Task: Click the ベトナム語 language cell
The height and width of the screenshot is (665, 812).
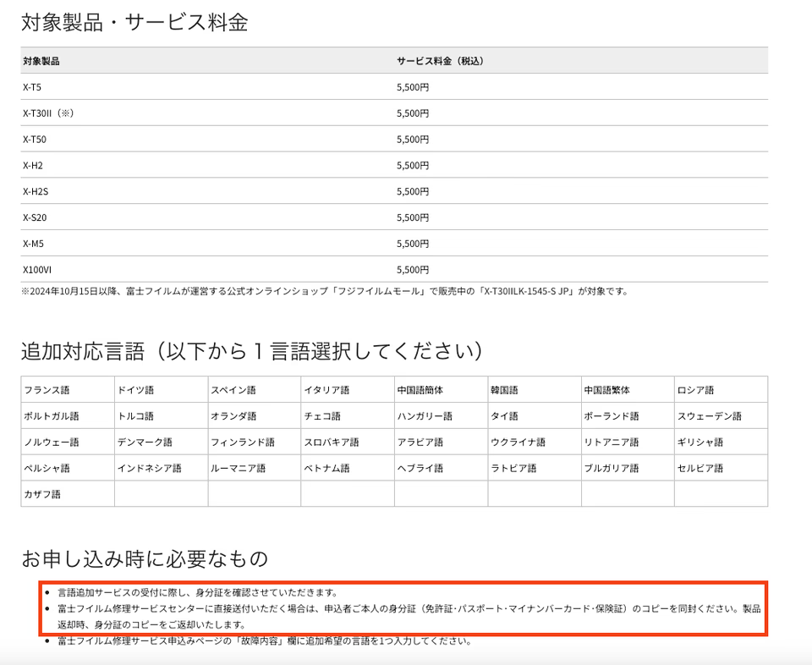Action: [348, 468]
